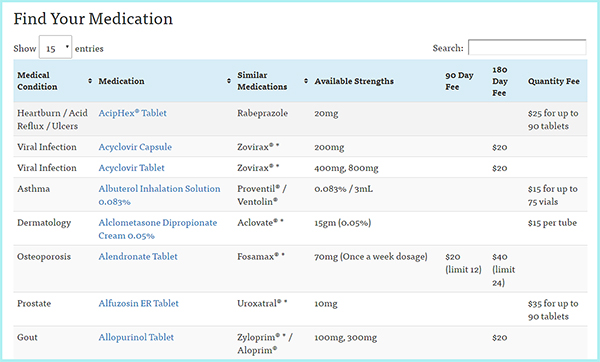Sort by the Similar Medications column
The image size is (600, 362).
[x=272, y=81]
